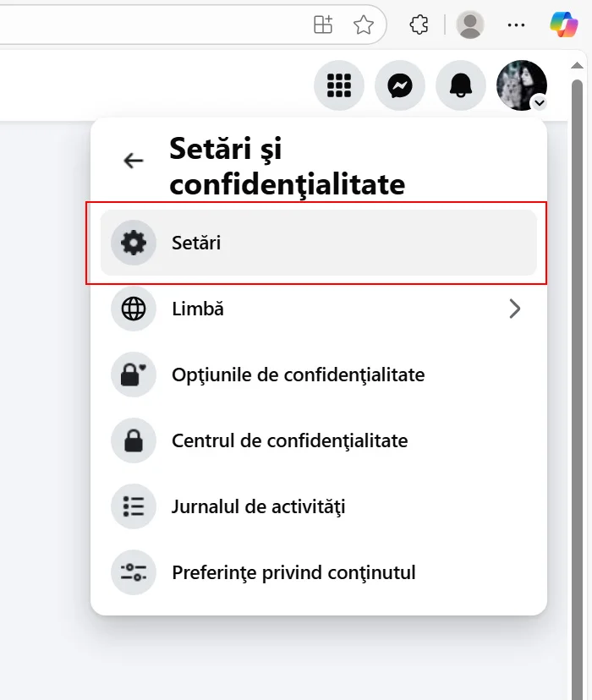Image resolution: width=592 pixels, height=700 pixels.
Task: Open the browser three-dot settings menu
Action: (x=516, y=25)
